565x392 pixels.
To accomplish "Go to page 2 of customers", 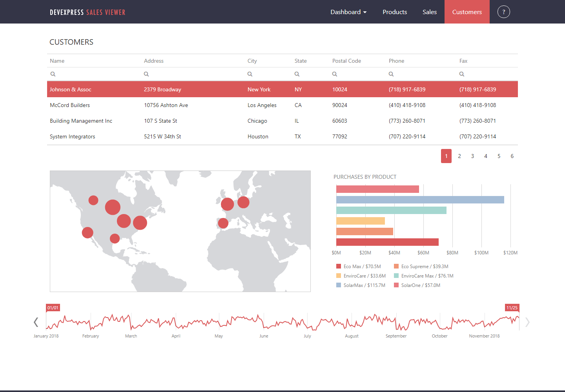I will pos(459,156).
